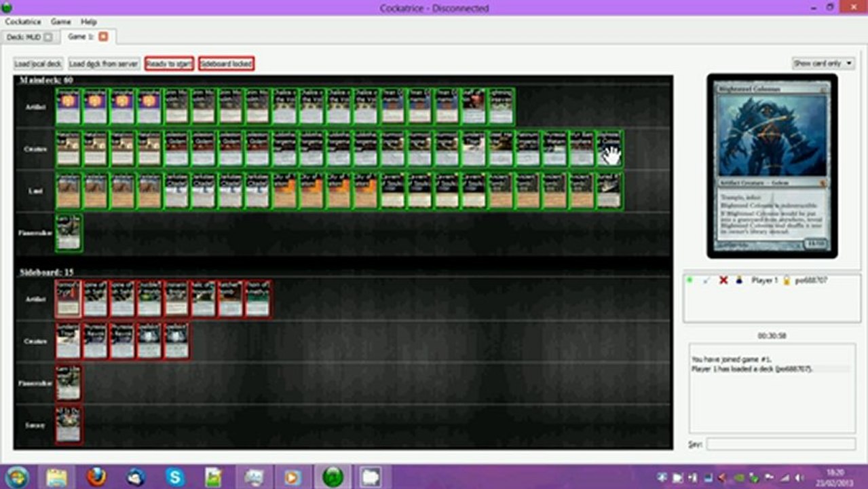Select the first card in maindeck Artifact row
868x489 pixels.
pos(69,107)
